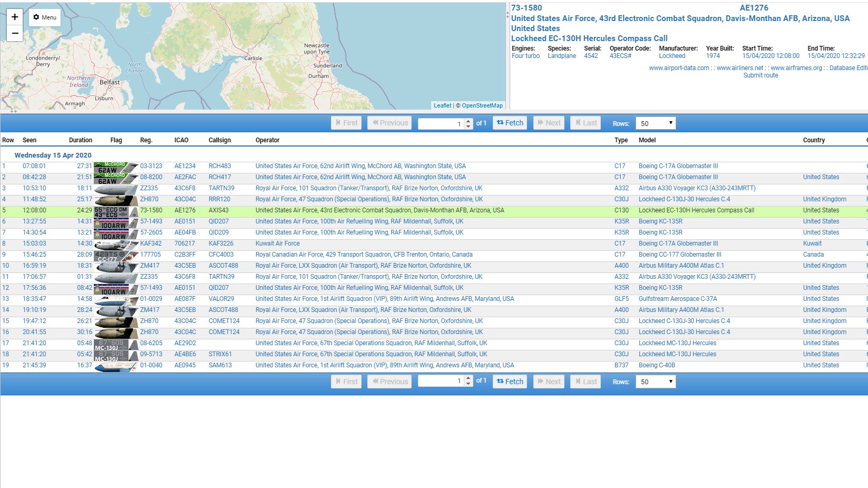The width and height of the screenshot is (868, 488).
Task: Click the Database Edit link
Action: point(849,68)
